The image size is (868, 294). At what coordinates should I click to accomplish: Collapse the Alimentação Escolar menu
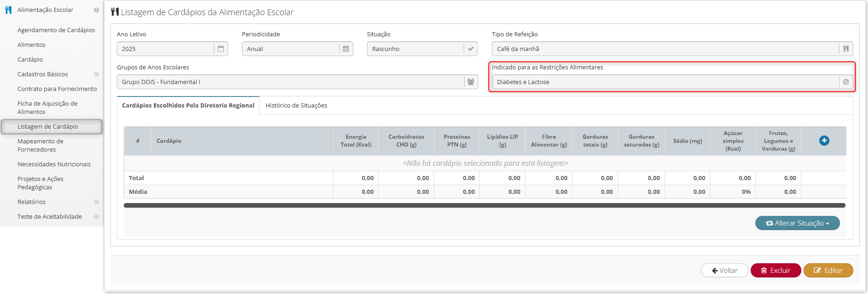pyautogui.click(x=96, y=10)
